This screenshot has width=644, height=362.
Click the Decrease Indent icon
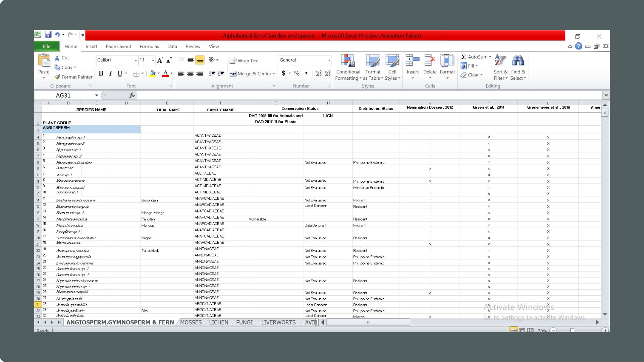pyautogui.click(x=212, y=73)
